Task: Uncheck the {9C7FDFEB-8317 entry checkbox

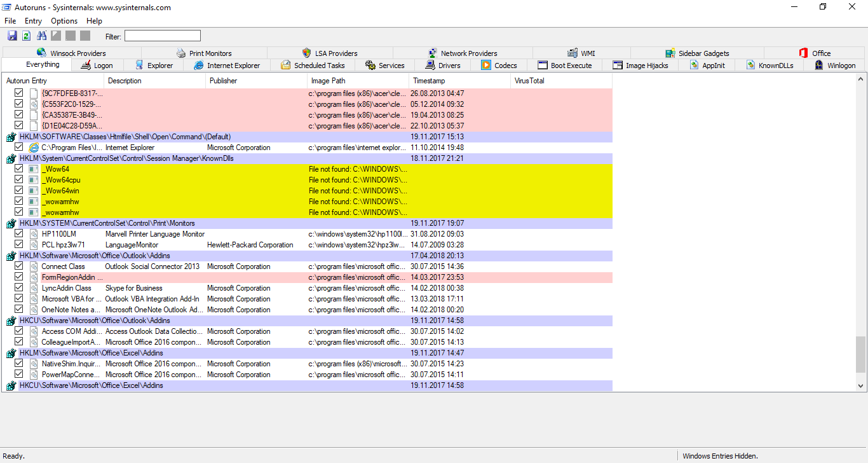Action: click(19, 93)
